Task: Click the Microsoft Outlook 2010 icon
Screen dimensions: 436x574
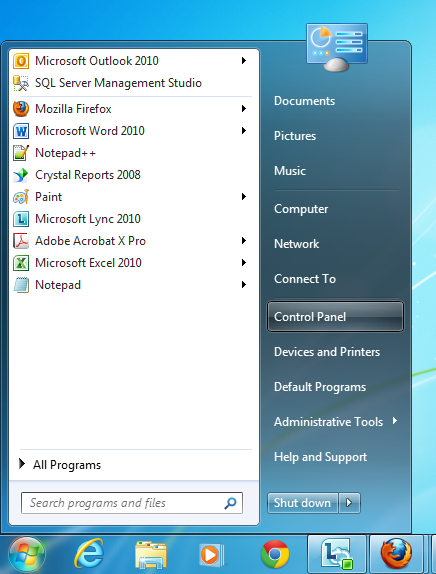Action: pyautogui.click(x=21, y=61)
